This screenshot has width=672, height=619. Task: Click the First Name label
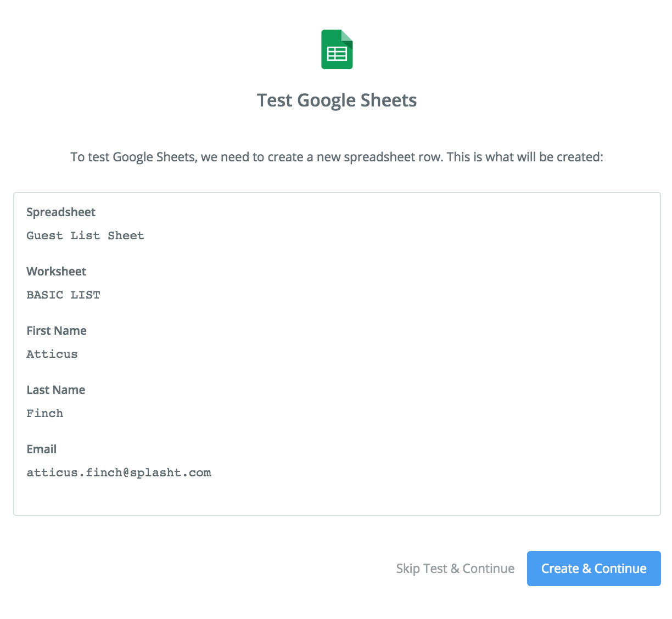pos(57,330)
